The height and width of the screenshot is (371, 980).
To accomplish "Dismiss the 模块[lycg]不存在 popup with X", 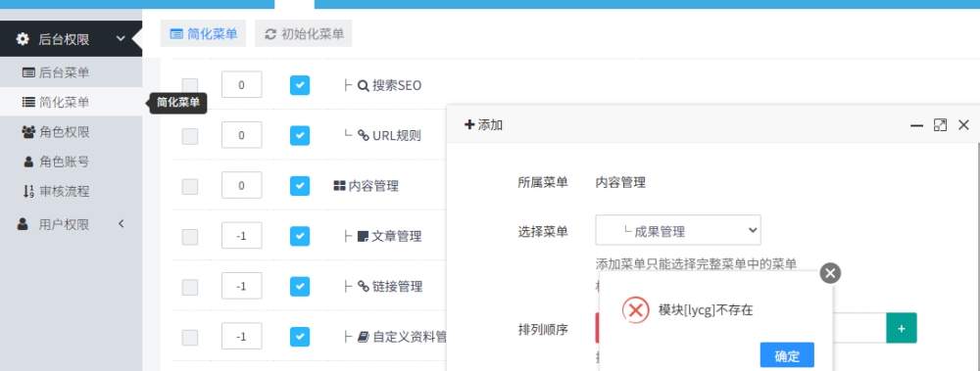I will [x=830, y=273].
